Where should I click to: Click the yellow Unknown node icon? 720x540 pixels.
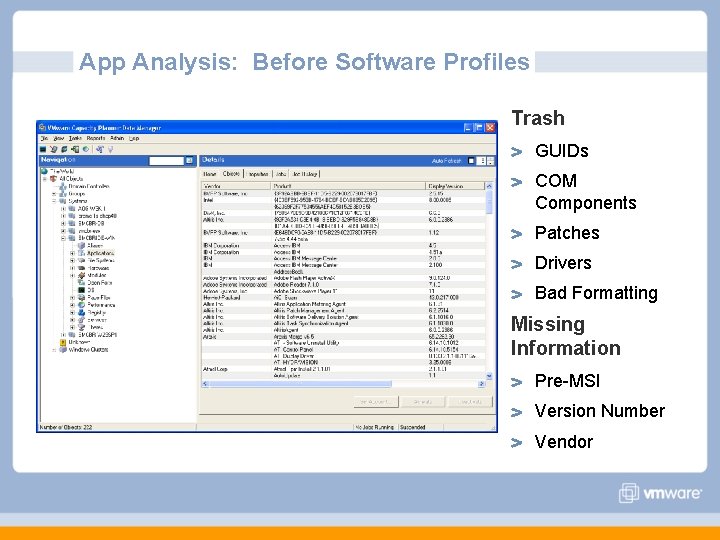coord(63,342)
